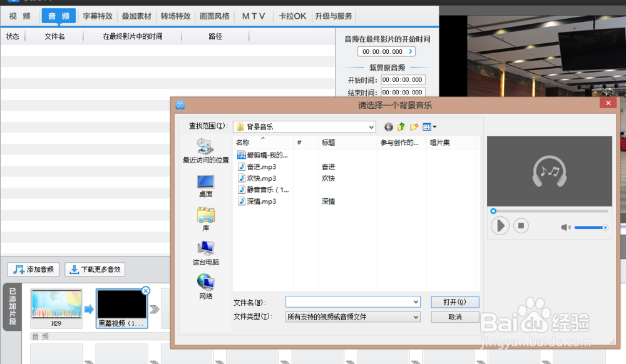Select the H29 clip thumbnail
This screenshot has width=626, height=364.
[56, 308]
